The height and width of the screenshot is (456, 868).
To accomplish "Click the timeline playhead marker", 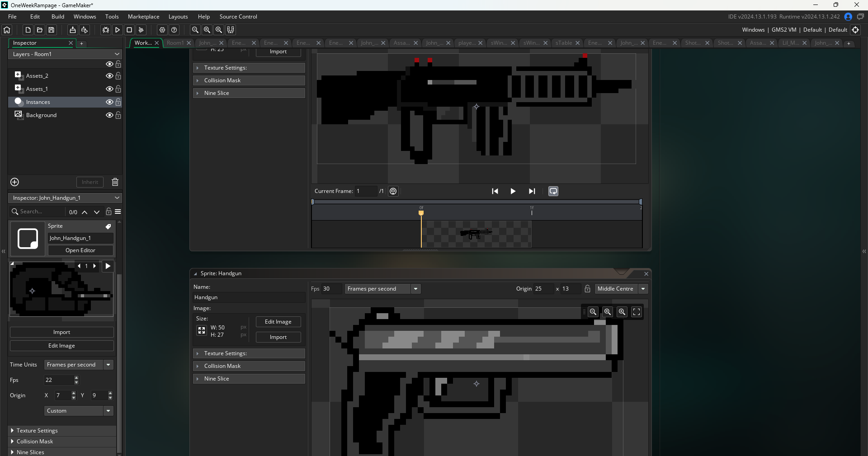I will [x=421, y=213].
